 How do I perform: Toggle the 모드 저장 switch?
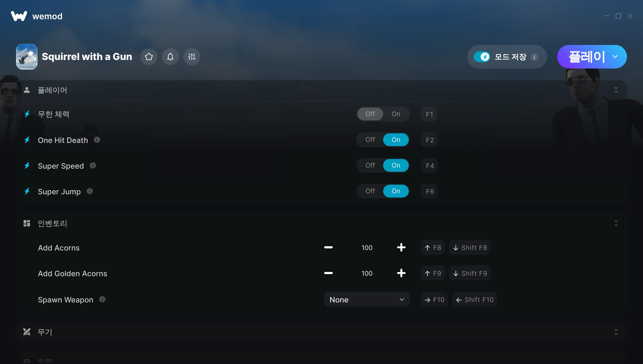(482, 57)
